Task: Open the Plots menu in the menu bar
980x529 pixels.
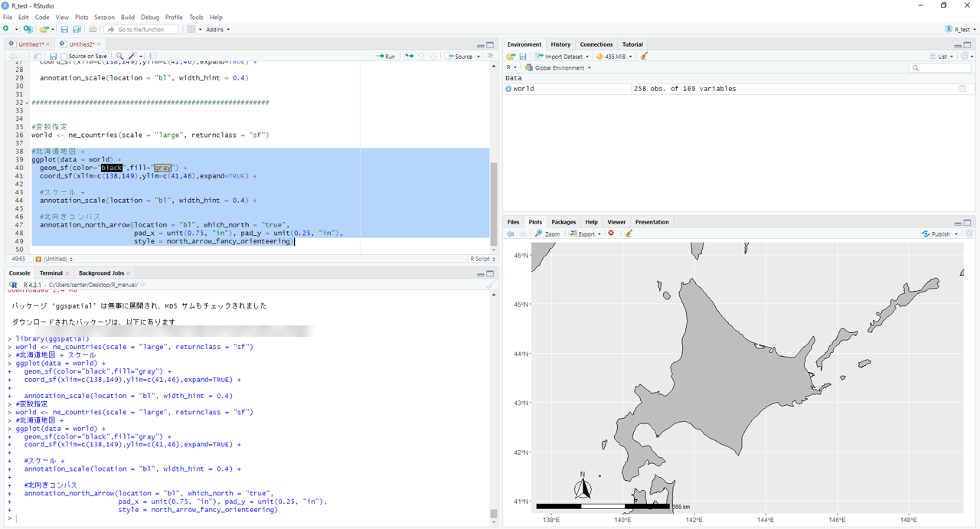Action: 81,17
